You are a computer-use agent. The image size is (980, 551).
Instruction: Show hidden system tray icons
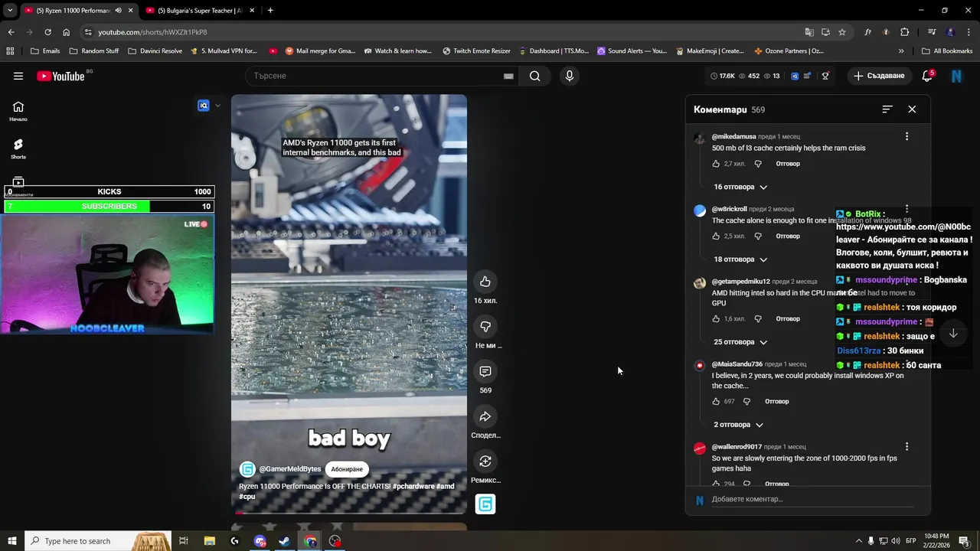click(x=858, y=541)
